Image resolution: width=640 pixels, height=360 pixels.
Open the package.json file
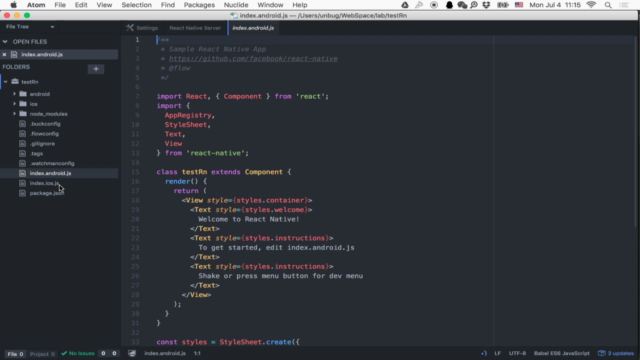coord(47,193)
